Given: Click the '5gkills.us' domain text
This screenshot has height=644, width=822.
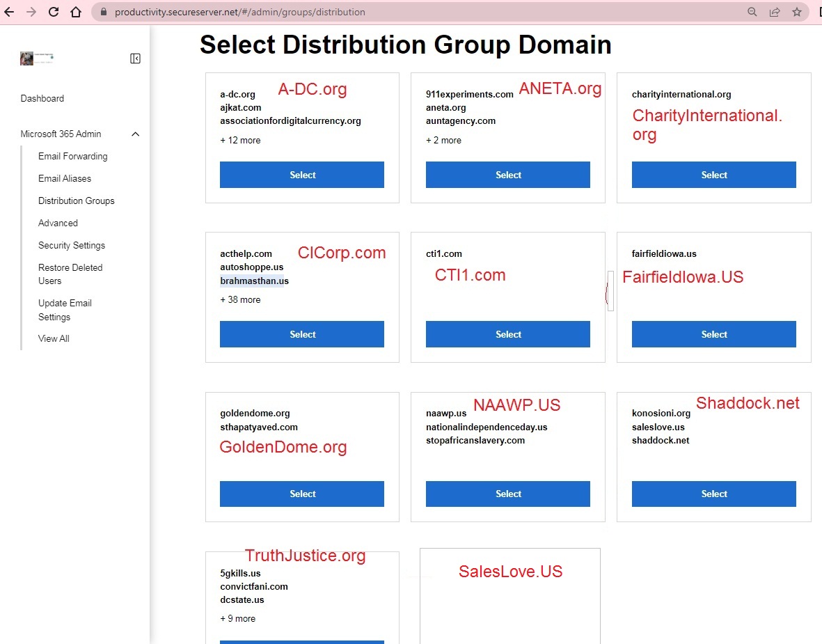Looking at the screenshot, I should (241, 573).
